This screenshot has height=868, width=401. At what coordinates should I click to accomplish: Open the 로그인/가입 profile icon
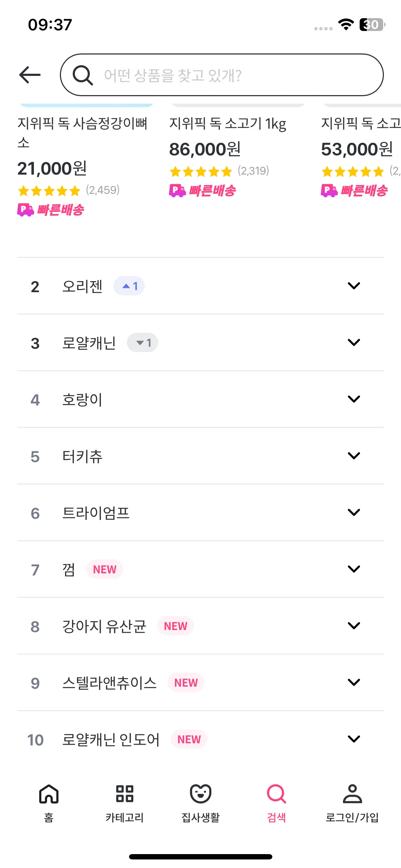coord(352,794)
